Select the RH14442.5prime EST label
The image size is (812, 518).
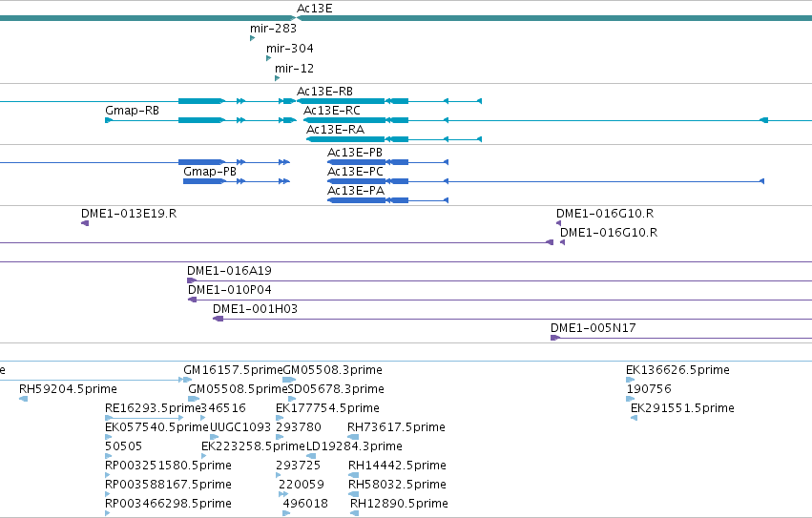pyautogui.click(x=397, y=466)
